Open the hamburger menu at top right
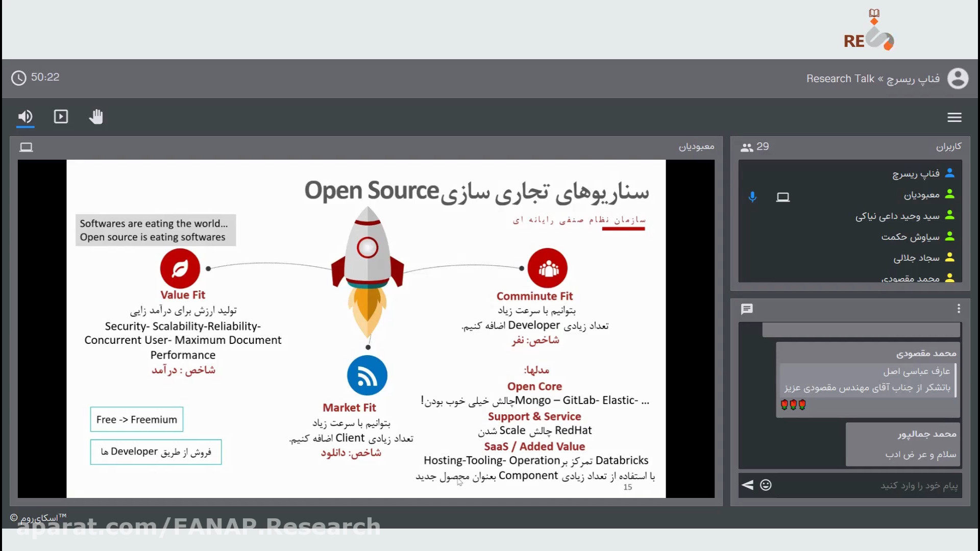 click(954, 117)
